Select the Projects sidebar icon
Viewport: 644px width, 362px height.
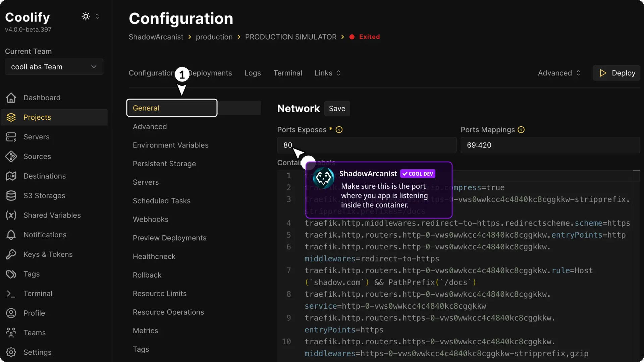pos(11,117)
